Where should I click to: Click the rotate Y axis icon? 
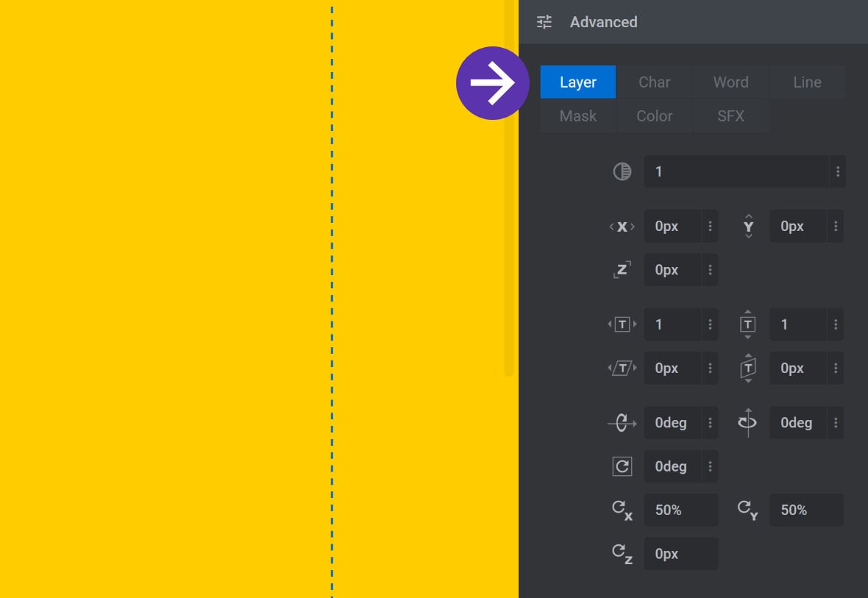747,423
